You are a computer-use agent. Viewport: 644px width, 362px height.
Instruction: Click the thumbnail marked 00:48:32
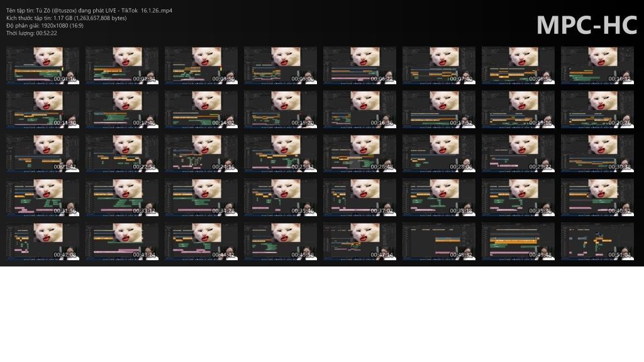click(x=439, y=241)
